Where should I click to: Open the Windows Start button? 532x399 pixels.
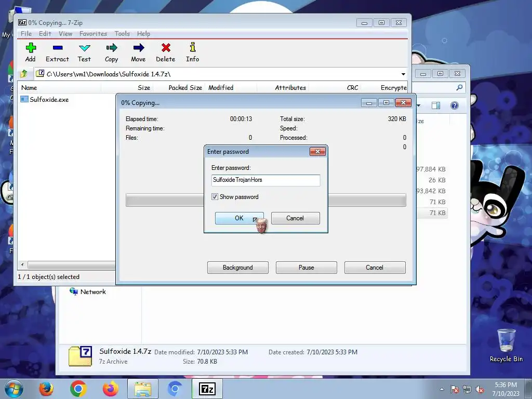tap(14, 389)
